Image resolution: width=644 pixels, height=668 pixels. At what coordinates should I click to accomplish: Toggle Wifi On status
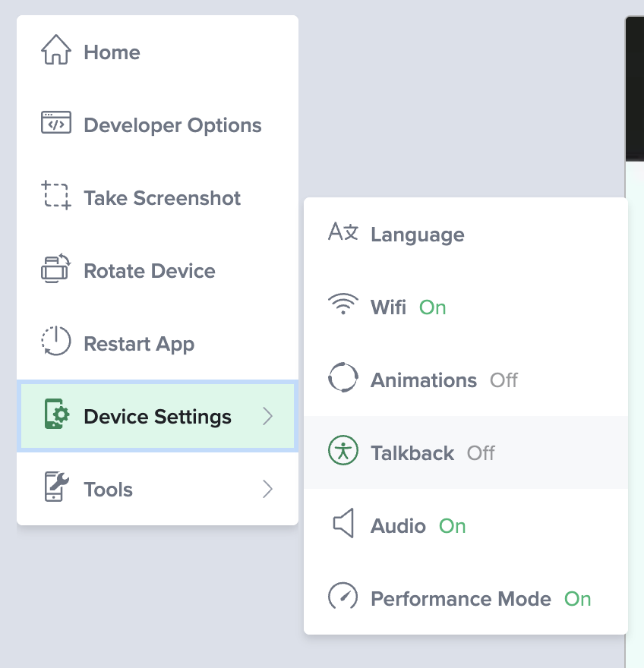pos(433,307)
